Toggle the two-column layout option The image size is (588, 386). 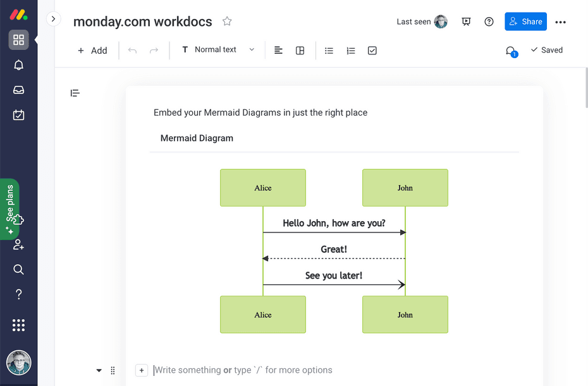300,50
